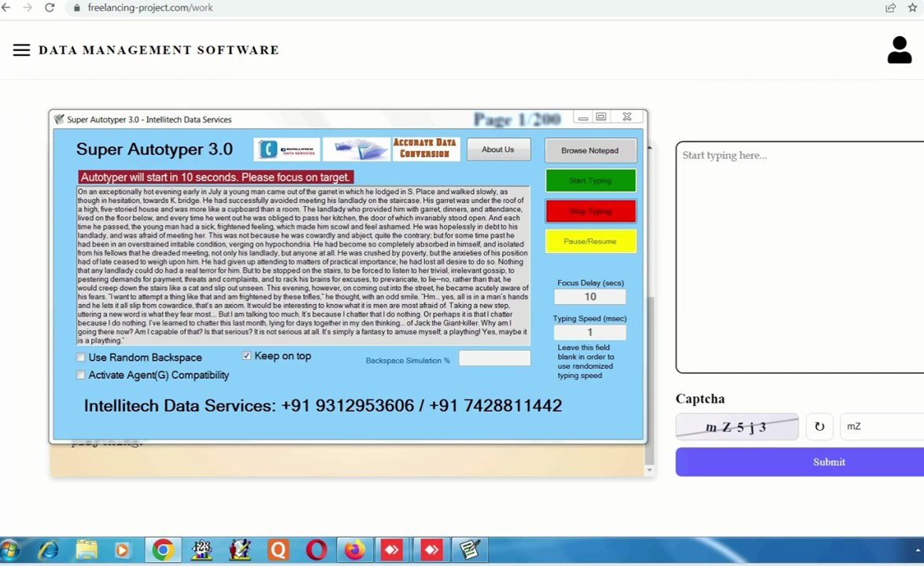Click Accurate Data Conversion banner
This screenshot has width=924, height=566.
[426, 149]
